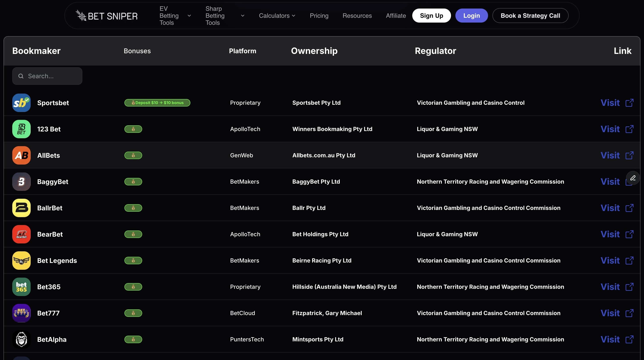Click the Bet Legends bonus badge
644x360 pixels.
pyautogui.click(x=133, y=261)
